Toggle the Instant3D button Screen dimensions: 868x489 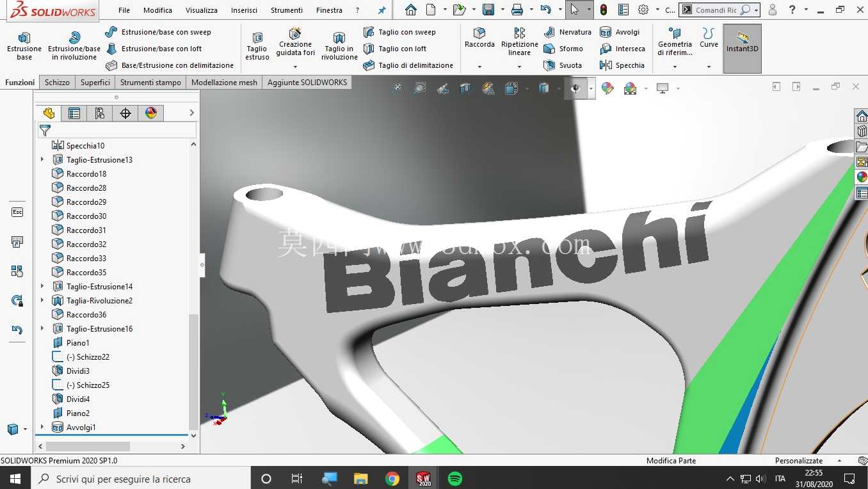(x=743, y=49)
